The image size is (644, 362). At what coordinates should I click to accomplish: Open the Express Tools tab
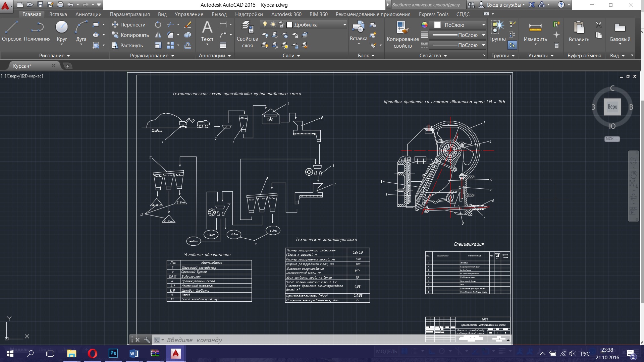(433, 14)
